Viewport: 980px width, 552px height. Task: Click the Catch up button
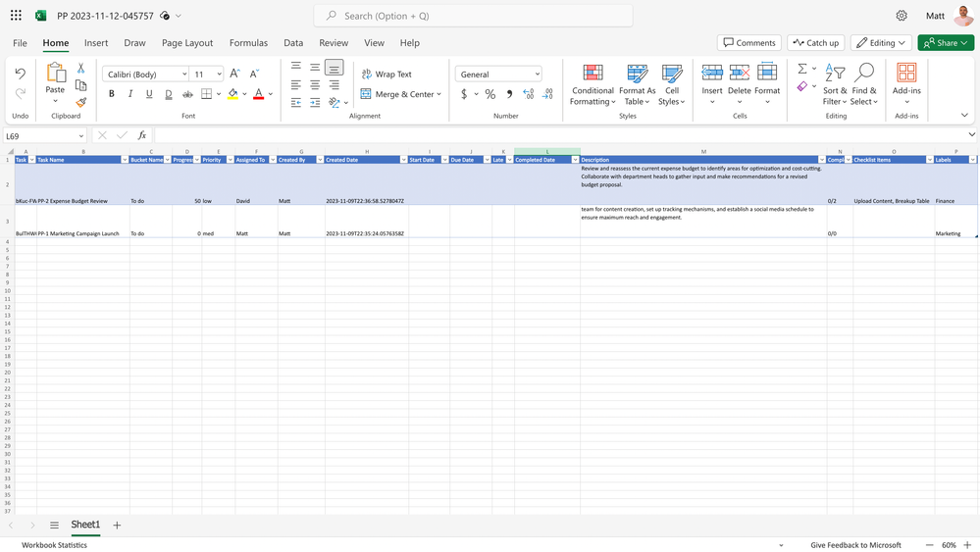pos(815,42)
